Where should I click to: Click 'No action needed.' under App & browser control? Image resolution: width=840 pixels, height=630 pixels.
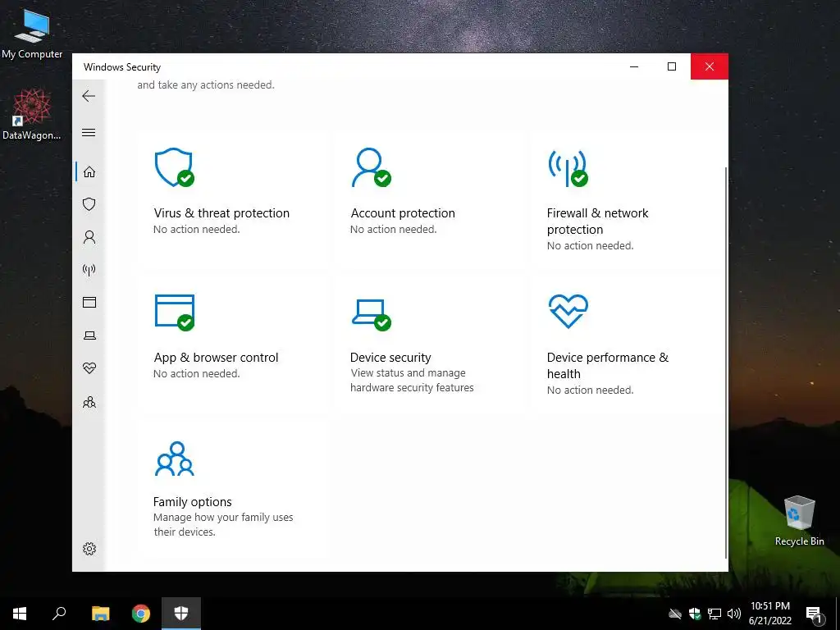pyautogui.click(x=196, y=373)
